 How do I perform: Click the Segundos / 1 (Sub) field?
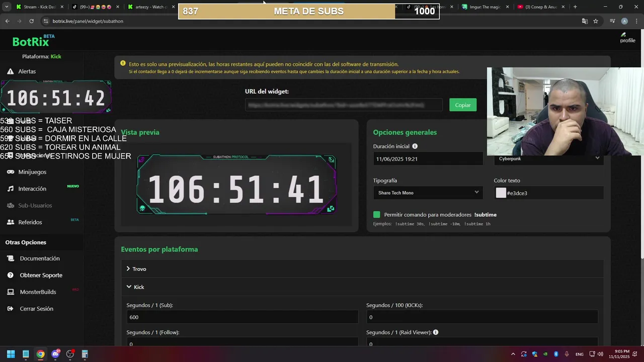pyautogui.click(x=243, y=317)
